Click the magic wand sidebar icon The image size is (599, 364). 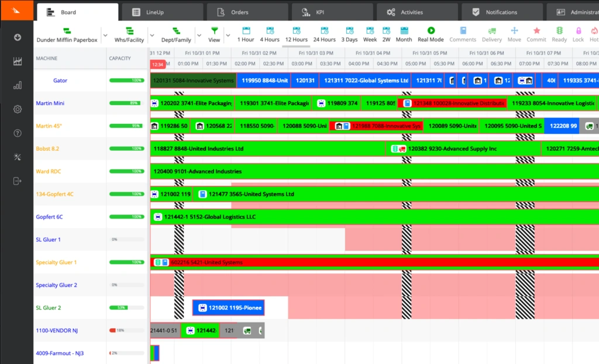click(17, 157)
